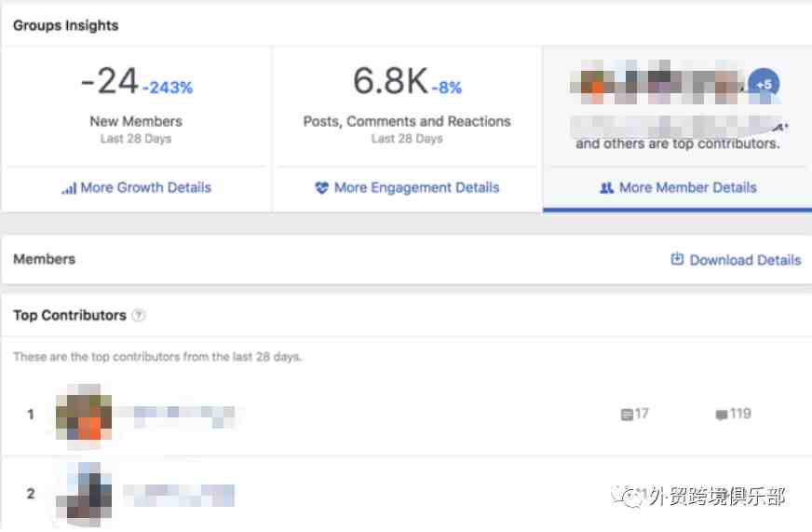
Task: Click the Download Details link
Action: pyautogui.click(x=736, y=260)
